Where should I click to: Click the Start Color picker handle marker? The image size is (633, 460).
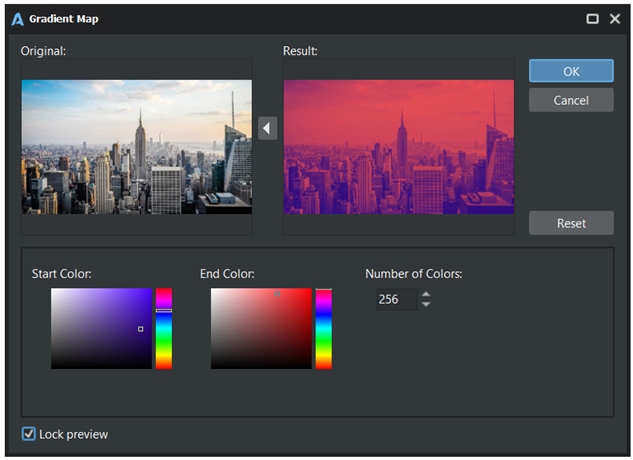point(140,329)
